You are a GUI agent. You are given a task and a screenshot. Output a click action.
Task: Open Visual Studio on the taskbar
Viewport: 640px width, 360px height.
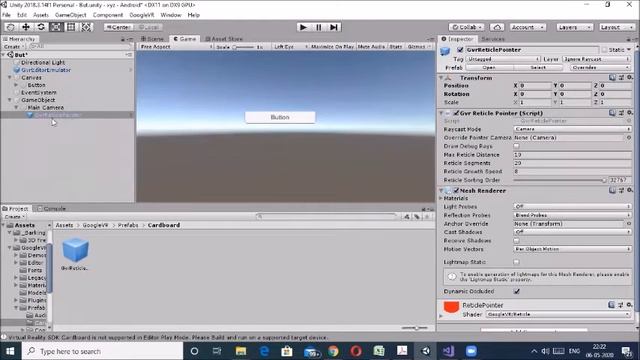(448, 351)
